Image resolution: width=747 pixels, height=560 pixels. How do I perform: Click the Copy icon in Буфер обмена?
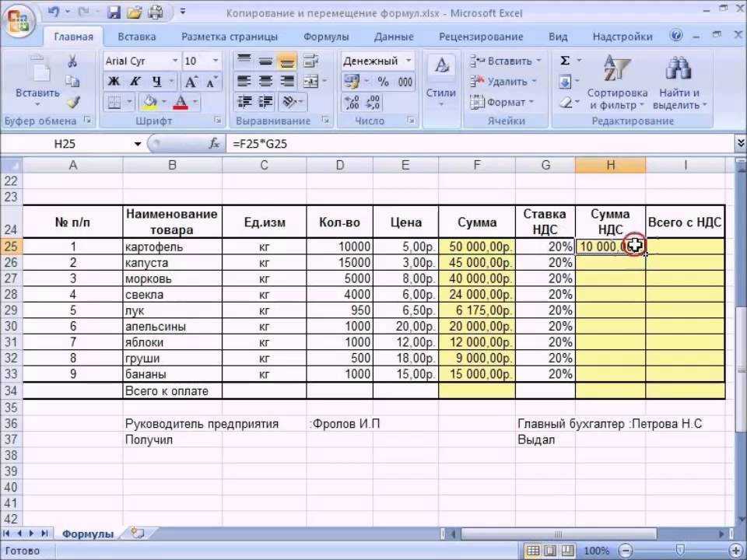point(72,82)
